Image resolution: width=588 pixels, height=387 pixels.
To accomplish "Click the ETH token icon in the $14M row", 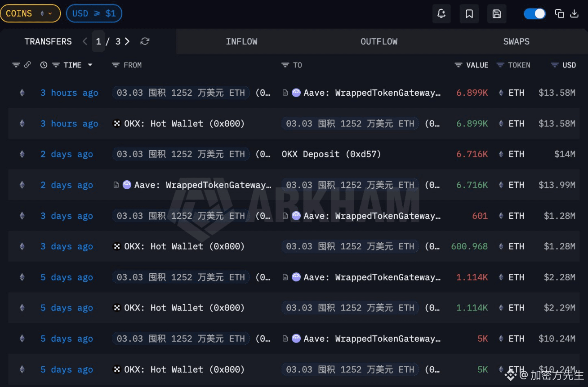I will (x=501, y=154).
